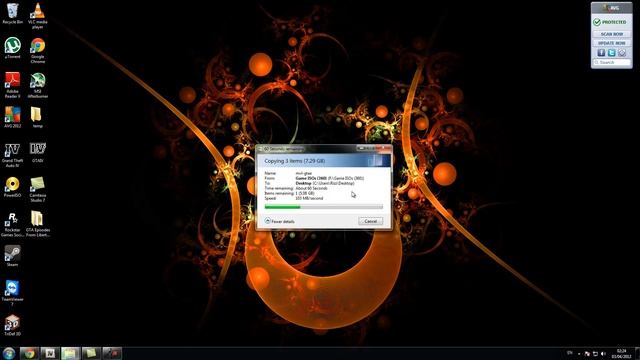This screenshot has height=360, width=640.
Task: Focus the AVG gadget Search field
Action: coord(611,62)
